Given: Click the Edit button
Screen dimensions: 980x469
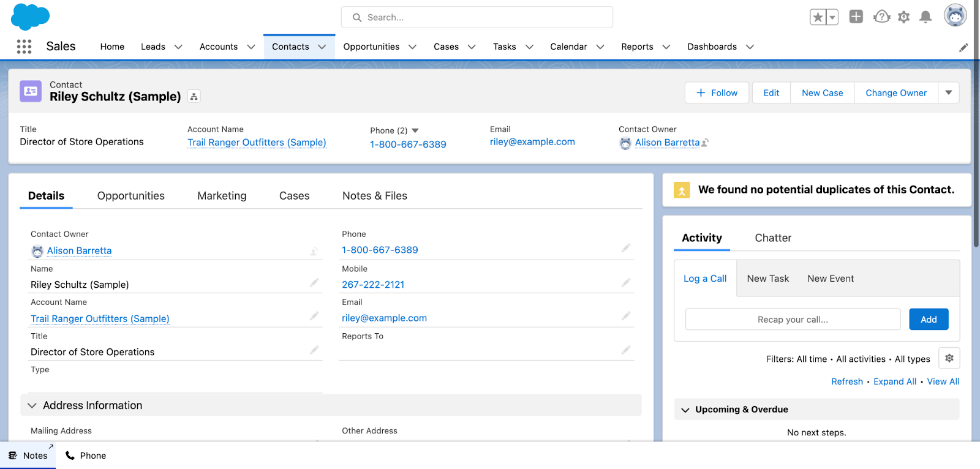Looking at the screenshot, I should (771, 93).
